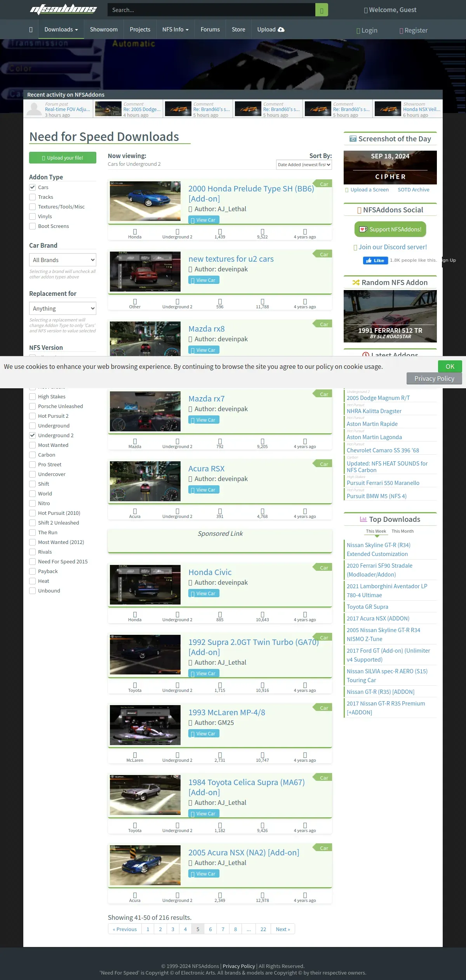Open 2000 Honda Prelude Type SH title
Image resolution: width=466 pixels, height=980 pixels.
[x=251, y=193]
